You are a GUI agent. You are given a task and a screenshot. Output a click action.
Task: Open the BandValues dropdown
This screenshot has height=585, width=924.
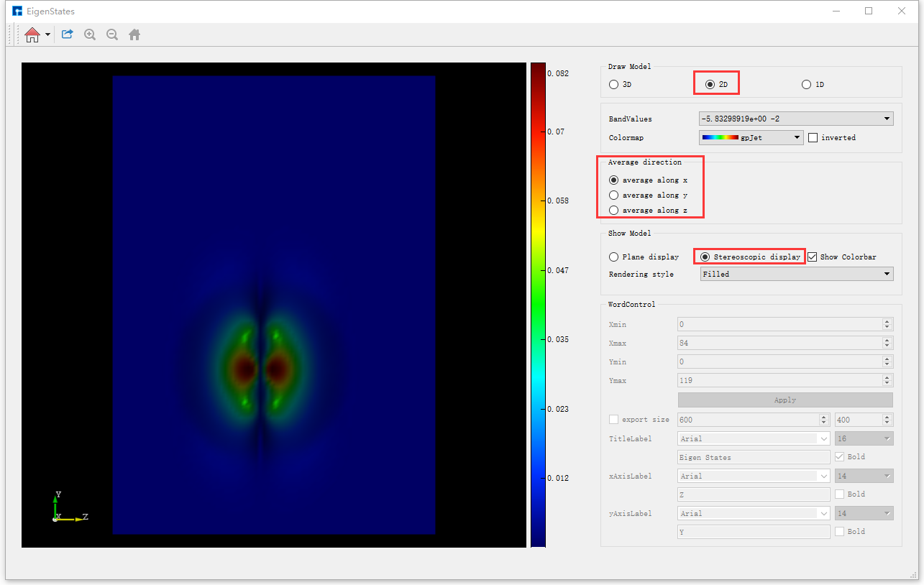tap(795, 119)
